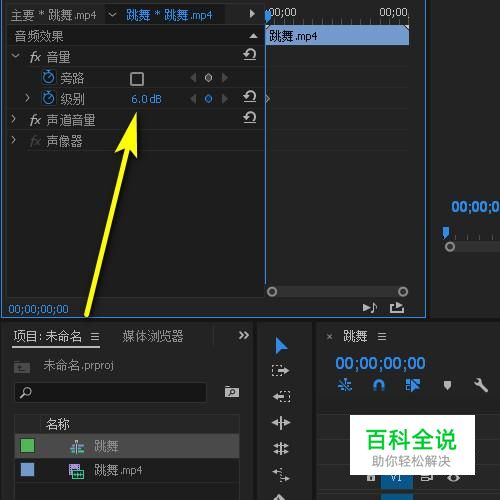
Task: Toggle the effect timeline view arrow
Action: 252,14
